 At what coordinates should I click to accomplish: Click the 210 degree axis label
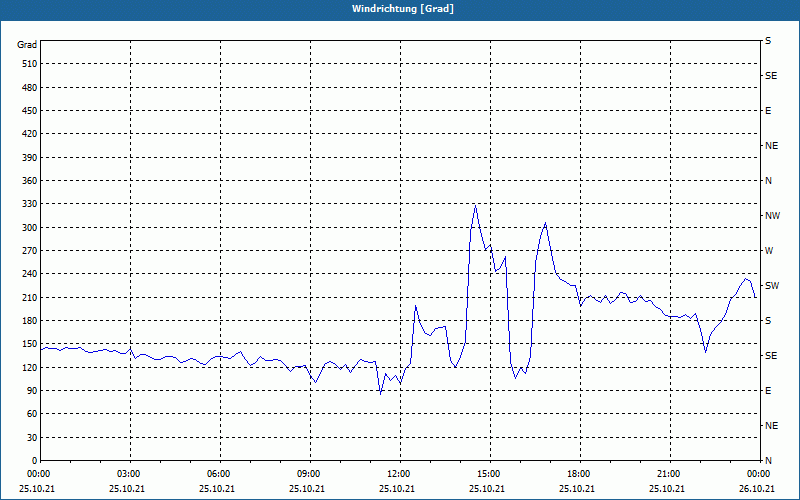tap(29, 297)
